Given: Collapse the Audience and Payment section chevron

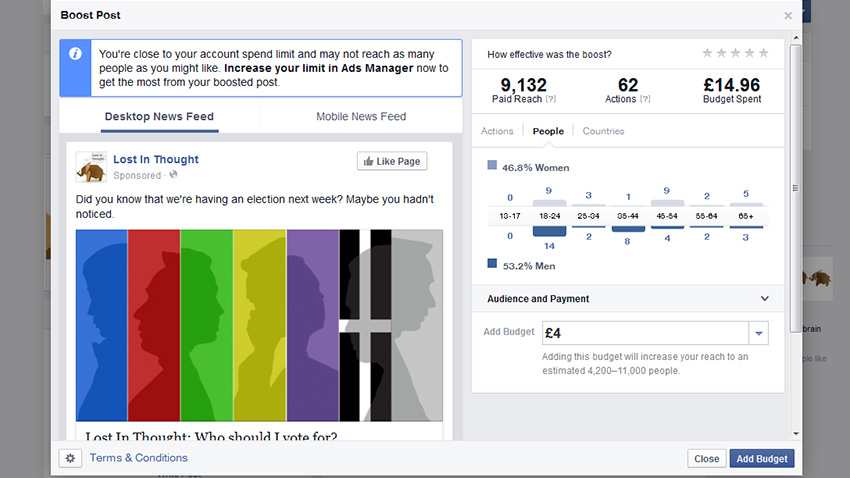Looking at the screenshot, I should click(x=764, y=299).
